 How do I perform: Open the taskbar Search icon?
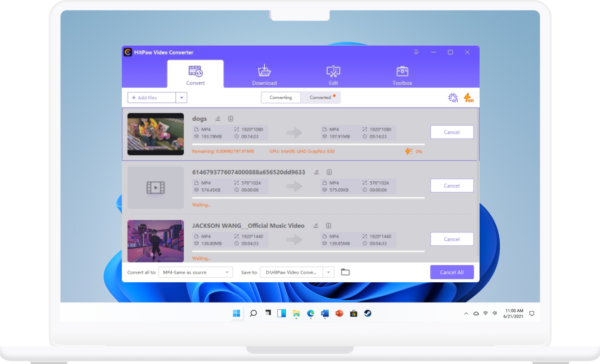click(x=253, y=313)
